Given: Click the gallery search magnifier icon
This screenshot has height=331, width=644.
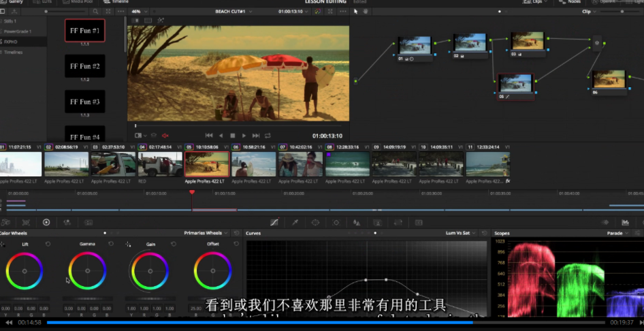Looking at the screenshot, I should [95, 12].
